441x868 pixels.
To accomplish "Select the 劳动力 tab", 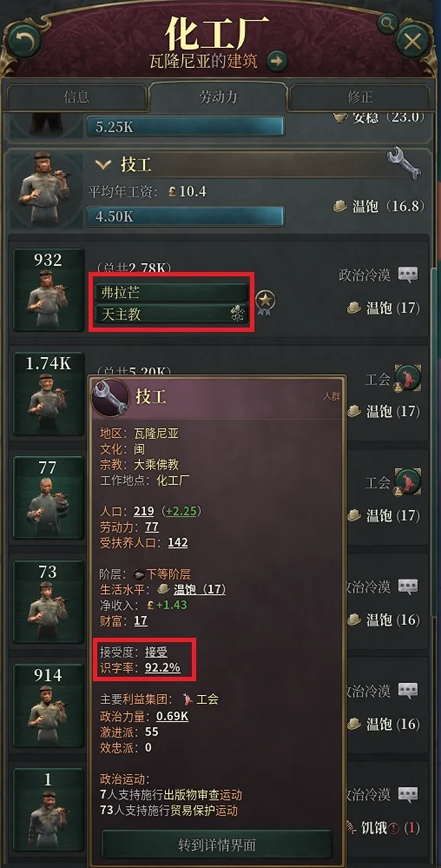I will (218, 96).
